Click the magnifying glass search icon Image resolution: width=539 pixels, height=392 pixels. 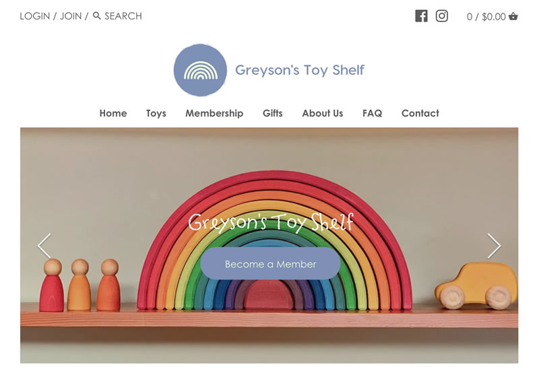click(97, 15)
